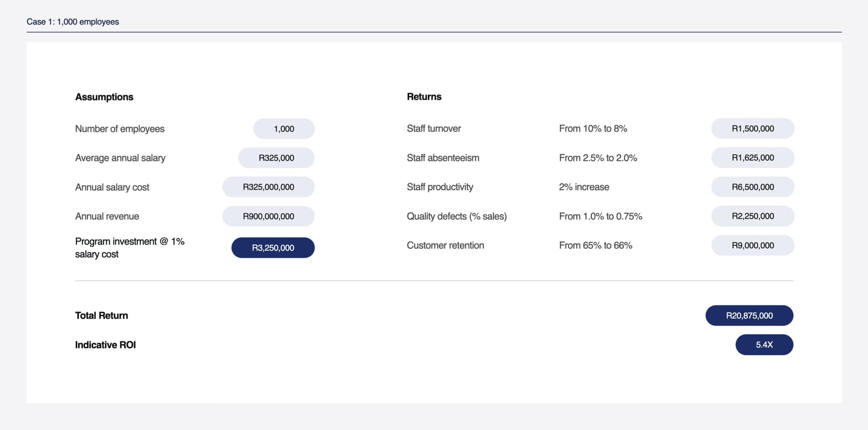Click the 'From 1.0% to 0.75%' text
This screenshot has width=868, height=430.
coord(600,216)
